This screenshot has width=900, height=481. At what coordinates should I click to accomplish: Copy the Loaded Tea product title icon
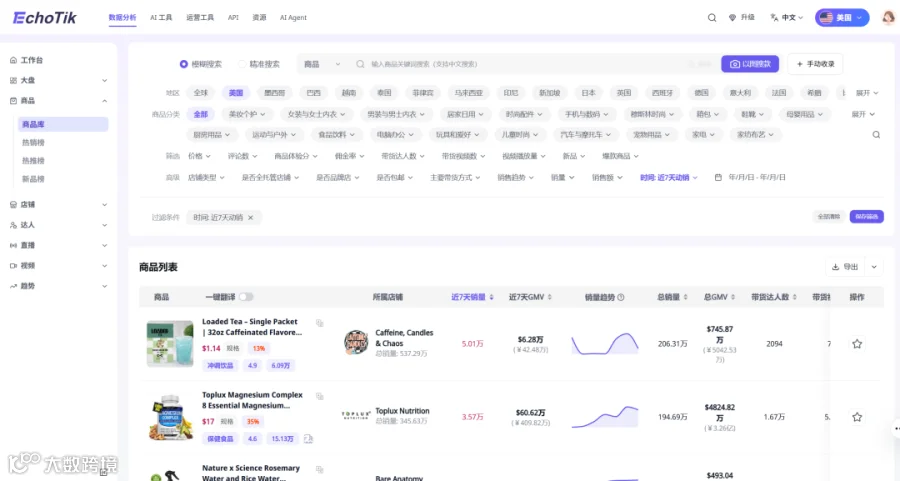point(320,323)
